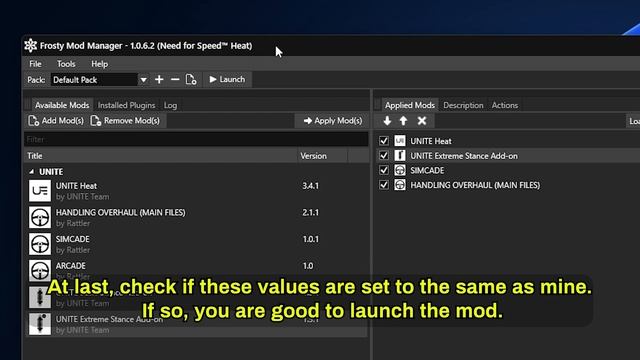Click UNITE Heat icon in applied mods
The height and width of the screenshot is (360, 640).
point(400,141)
